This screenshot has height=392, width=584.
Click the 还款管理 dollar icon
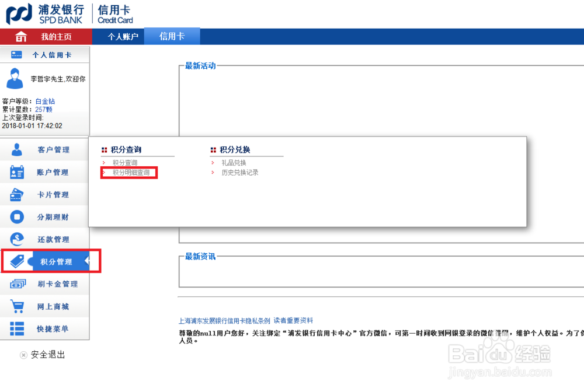(17, 239)
